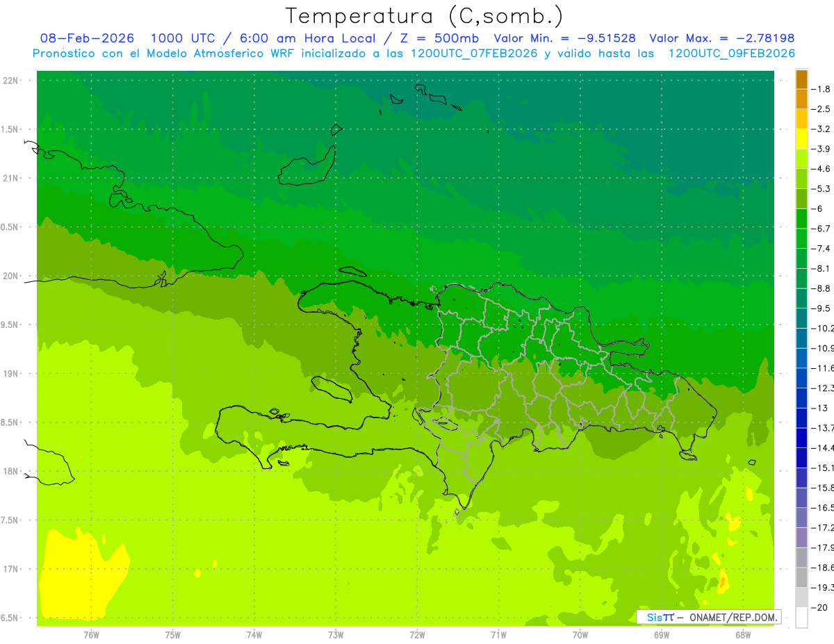
Task: Click the '70W' longitude label
Action: (x=580, y=635)
